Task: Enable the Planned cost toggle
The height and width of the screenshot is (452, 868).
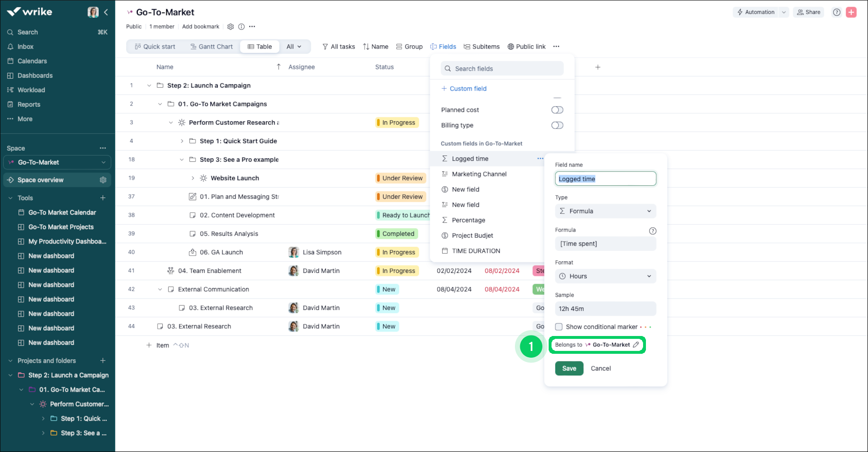Action: click(557, 110)
